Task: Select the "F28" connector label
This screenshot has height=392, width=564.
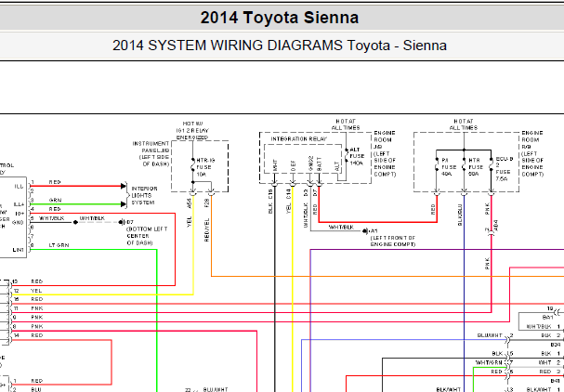Action: 207,203
